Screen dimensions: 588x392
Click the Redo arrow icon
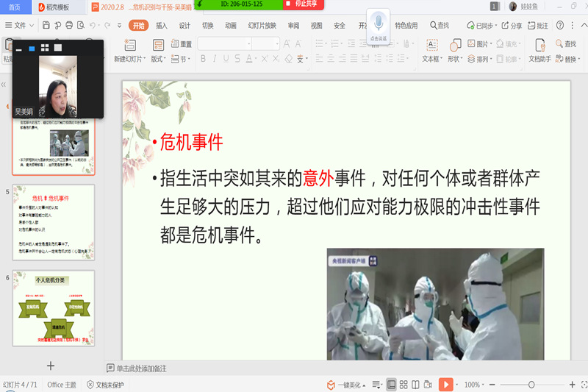[x=107, y=25]
